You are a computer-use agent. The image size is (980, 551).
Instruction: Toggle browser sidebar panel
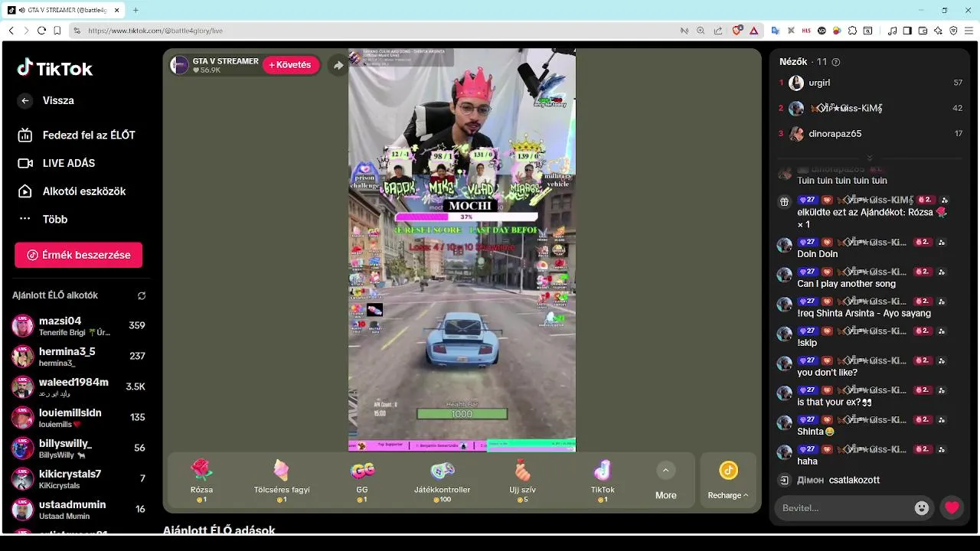coord(907,31)
